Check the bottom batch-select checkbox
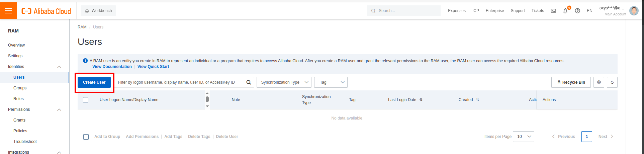The image size is (644, 154). click(x=86, y=137)
